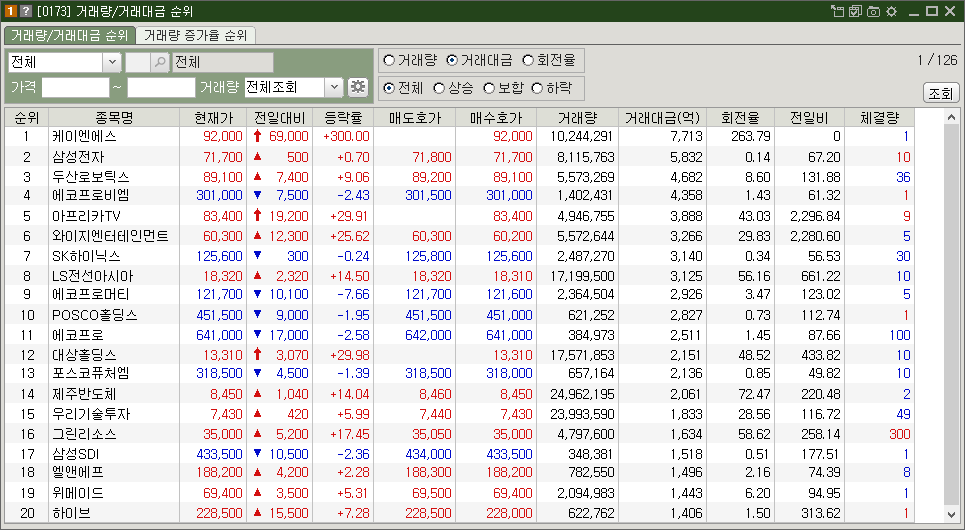965x530 pixels.
Task: Click 641,000 current price of 에코프로
Action: point(219,335)
